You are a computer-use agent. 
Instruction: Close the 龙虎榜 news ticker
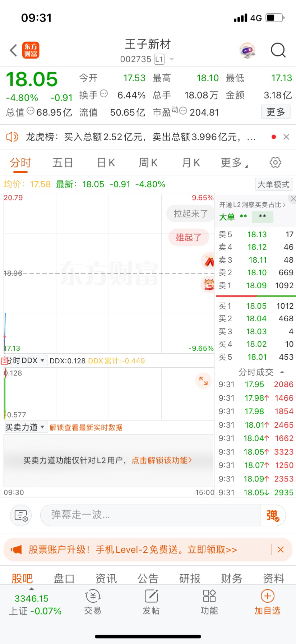(286, 137)
